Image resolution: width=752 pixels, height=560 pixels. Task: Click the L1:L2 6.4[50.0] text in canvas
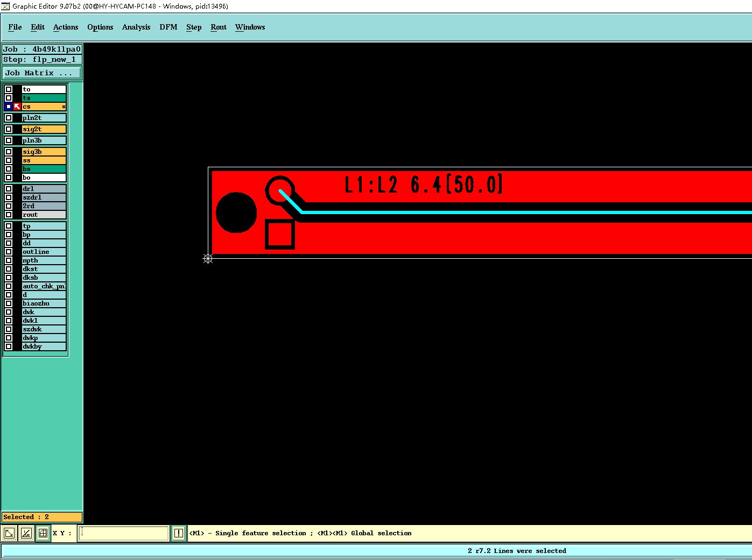click(424, 185)
